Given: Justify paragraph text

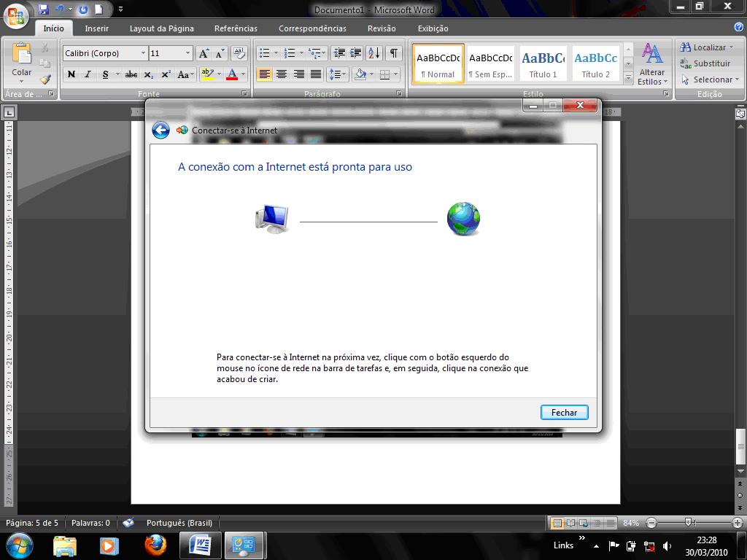Looking at the screenshot, I should tap(316, 74).
